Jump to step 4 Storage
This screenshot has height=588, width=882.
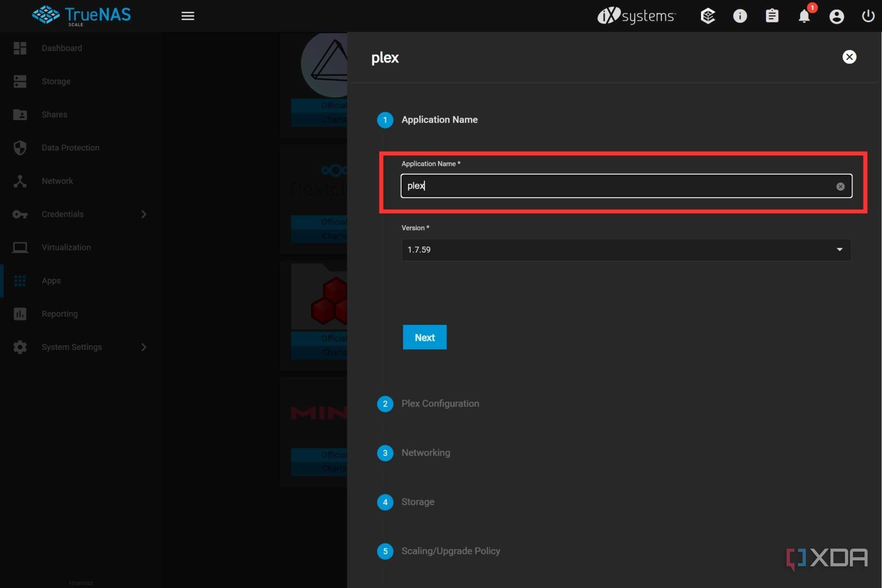pyautogui.click(x=406, y=502)
